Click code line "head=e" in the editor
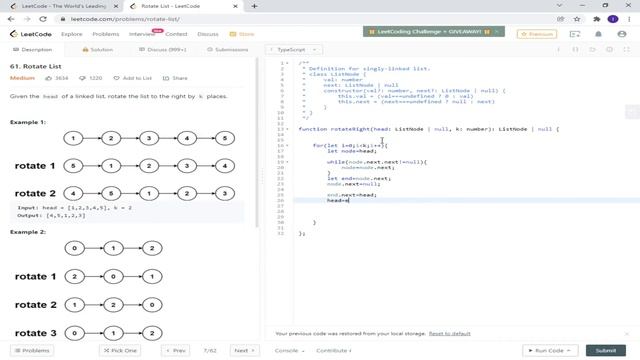This screenshot has height=360, width=640. [338, 200]
